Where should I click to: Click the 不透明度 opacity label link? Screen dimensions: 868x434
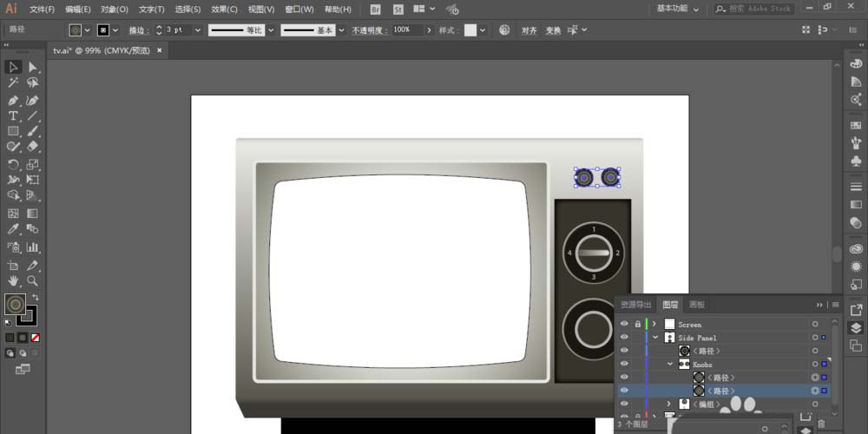click(371, 30)
